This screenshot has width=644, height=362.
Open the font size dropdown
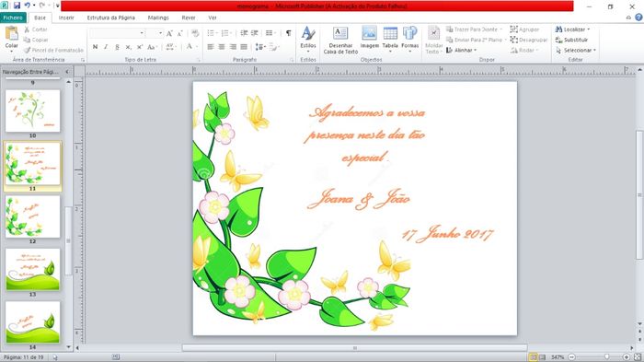[161, 33]
